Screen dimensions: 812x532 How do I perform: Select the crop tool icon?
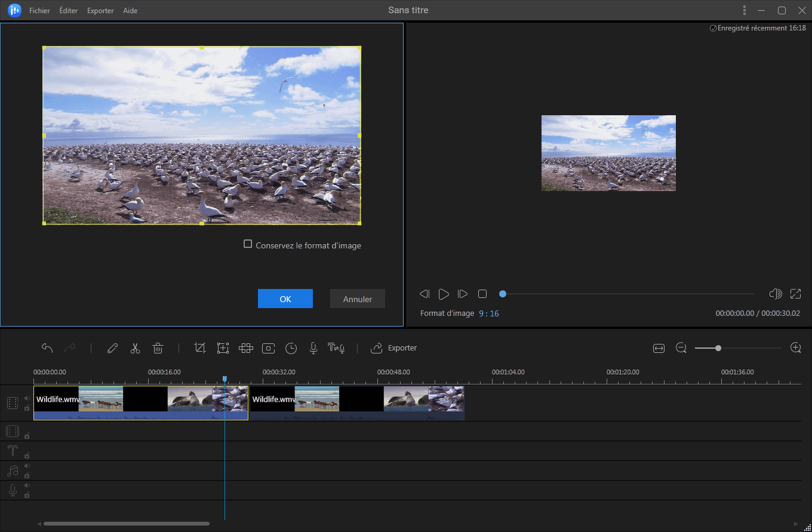click(x=200, y=348)
